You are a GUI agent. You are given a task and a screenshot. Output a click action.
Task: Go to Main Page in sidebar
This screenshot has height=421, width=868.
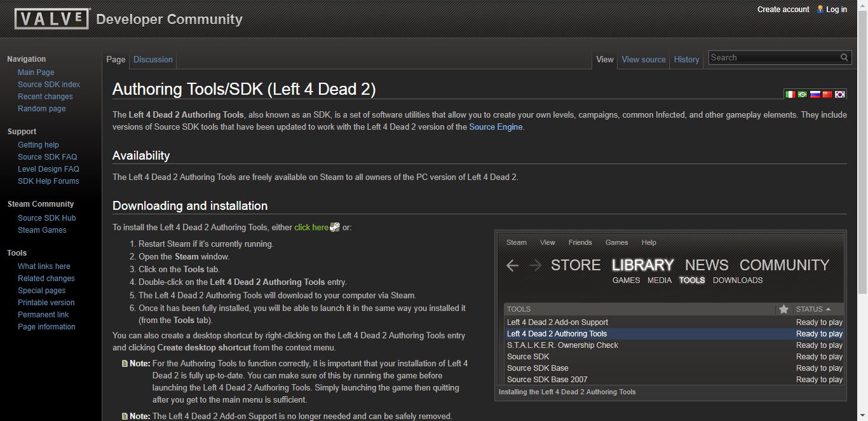tap(36, 72)
